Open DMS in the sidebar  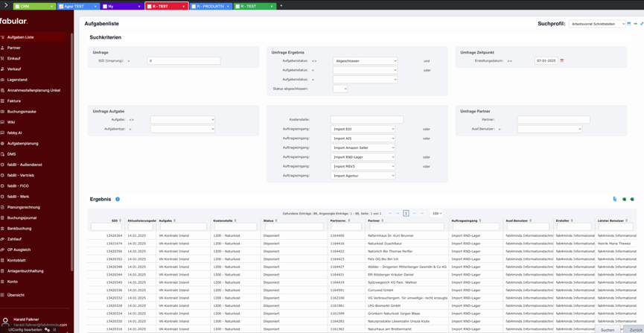[11, 154]
